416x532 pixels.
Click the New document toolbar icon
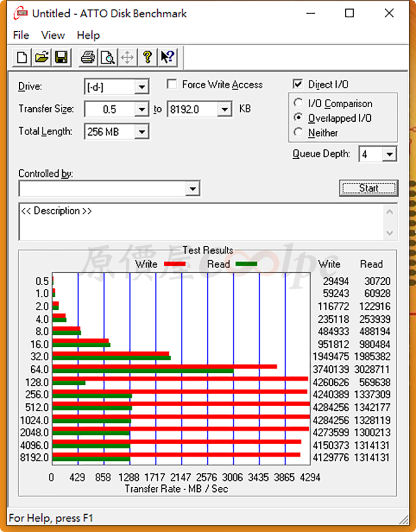click(x=22, y=57)
